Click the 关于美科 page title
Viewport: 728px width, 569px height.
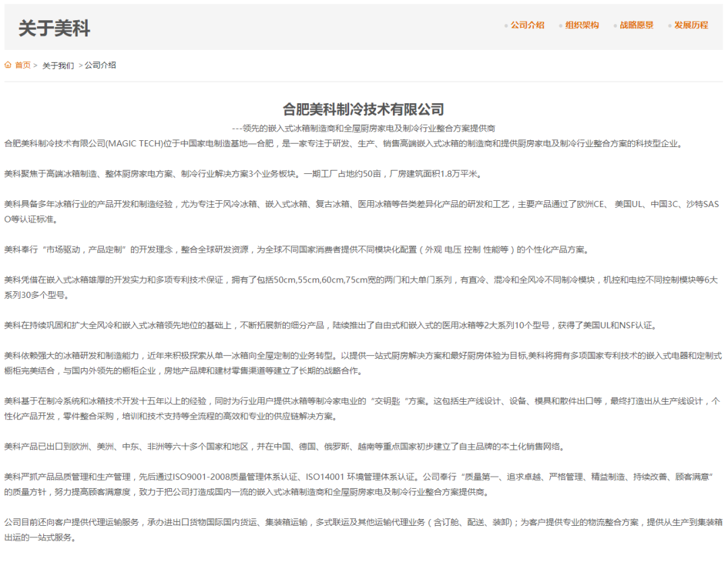pyautogui.click(x=55, y=28)
